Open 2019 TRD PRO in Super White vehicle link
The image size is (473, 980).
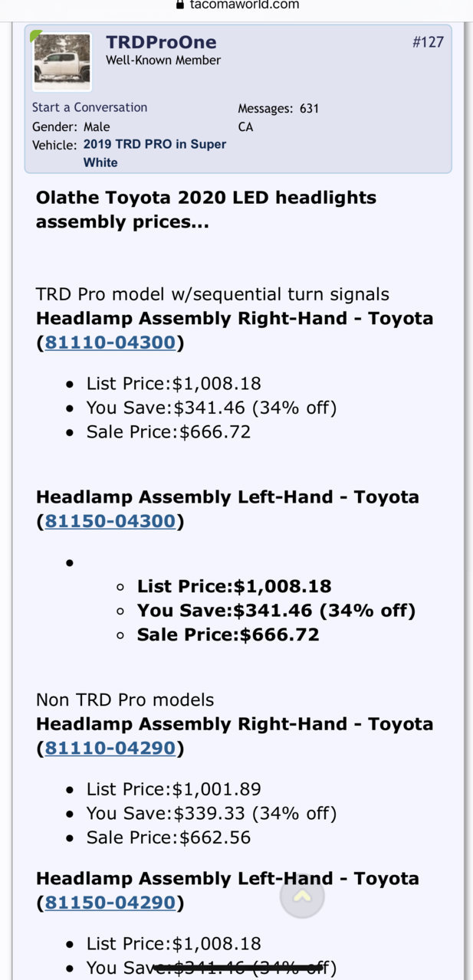(x=155, y=153)
